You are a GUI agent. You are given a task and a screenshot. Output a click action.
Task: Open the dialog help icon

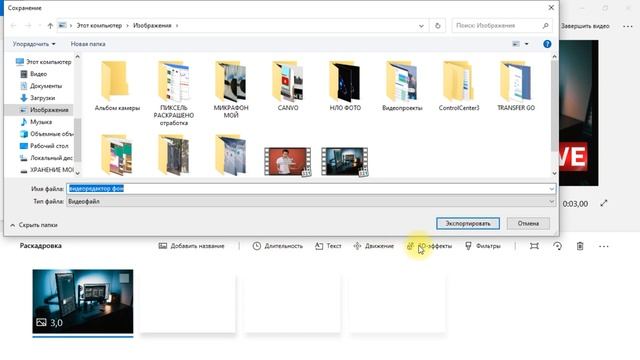pos(547,44)
